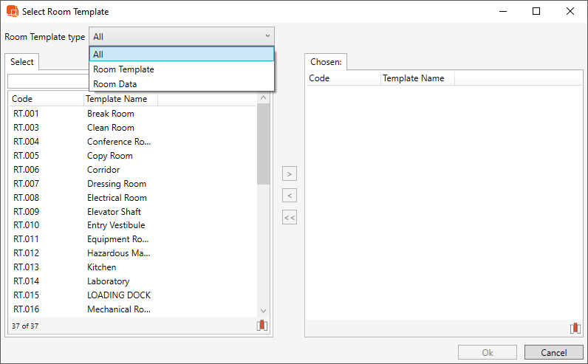The height and width of the screenshot is (364, 588).
Task: Sort by Template Name in Chosen list
Action: (x=417, y=78)
